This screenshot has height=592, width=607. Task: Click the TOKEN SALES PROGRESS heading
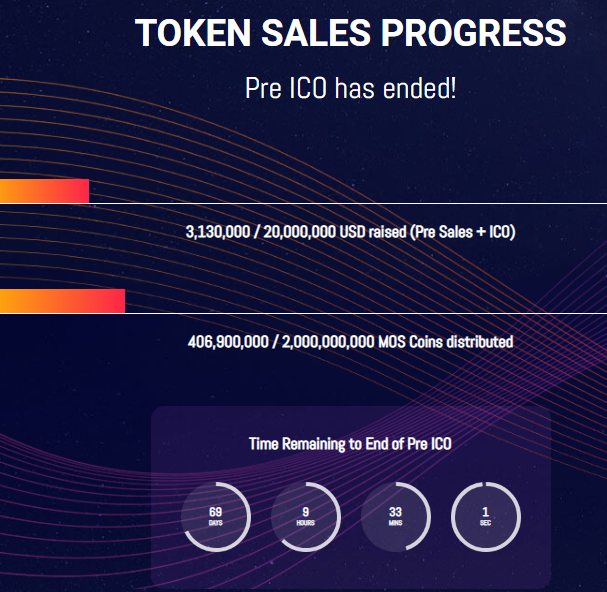[x=350, y=34]
